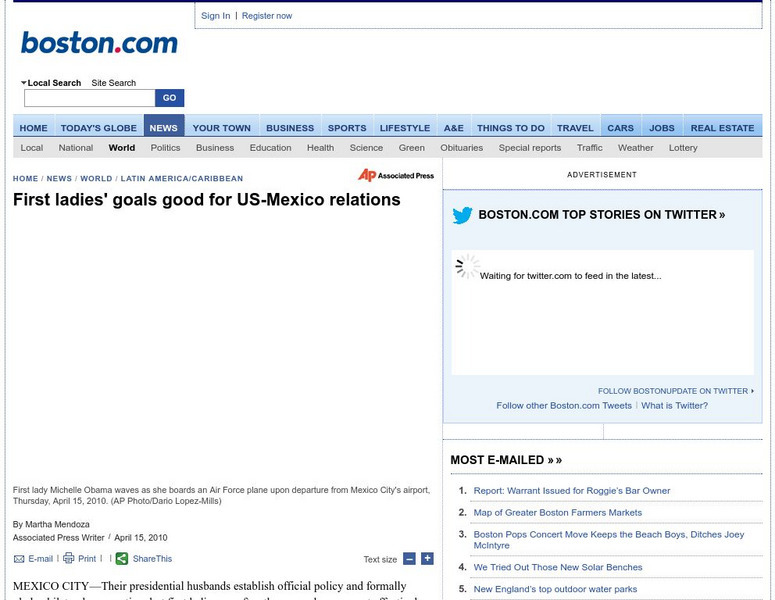
Task: Open the YOUR TOWN tab
Action: coord(221,128)
